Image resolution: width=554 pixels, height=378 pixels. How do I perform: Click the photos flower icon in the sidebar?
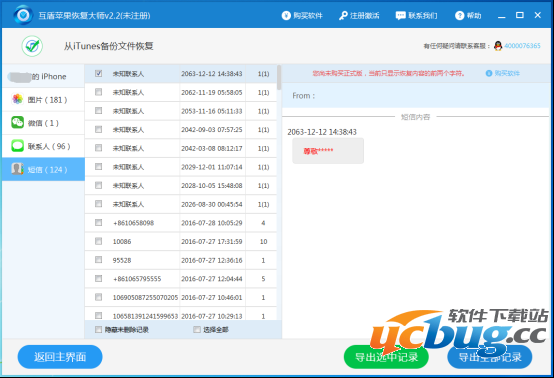(x=17, y=99)
